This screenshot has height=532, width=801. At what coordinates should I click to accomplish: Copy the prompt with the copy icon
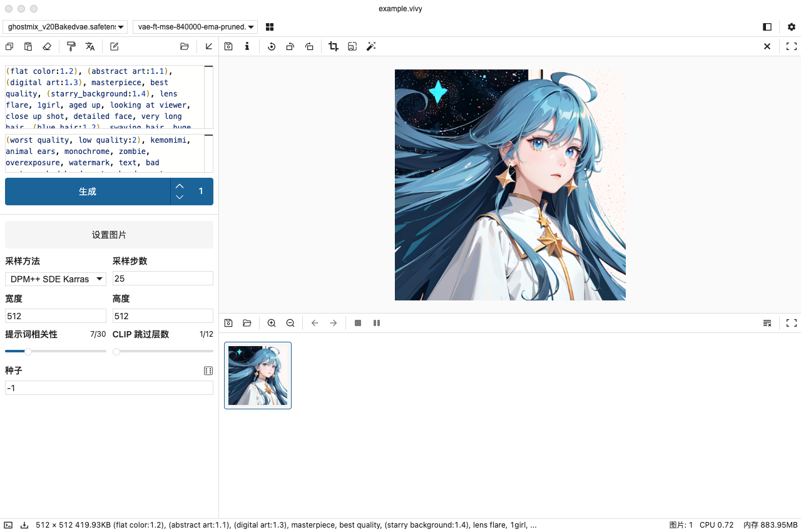tap(9, 46)
